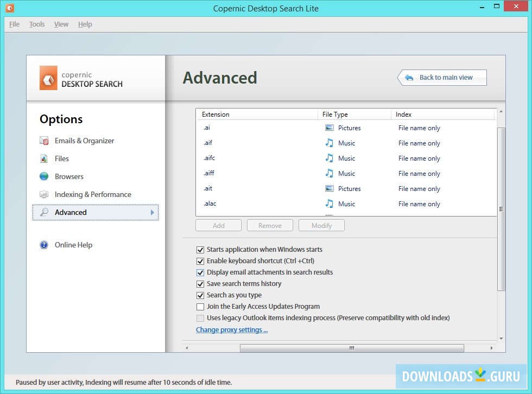Select the .aifc extension entry
This screenshot has width=532, height=394.
pyautogui.click(x=346, y=158)
